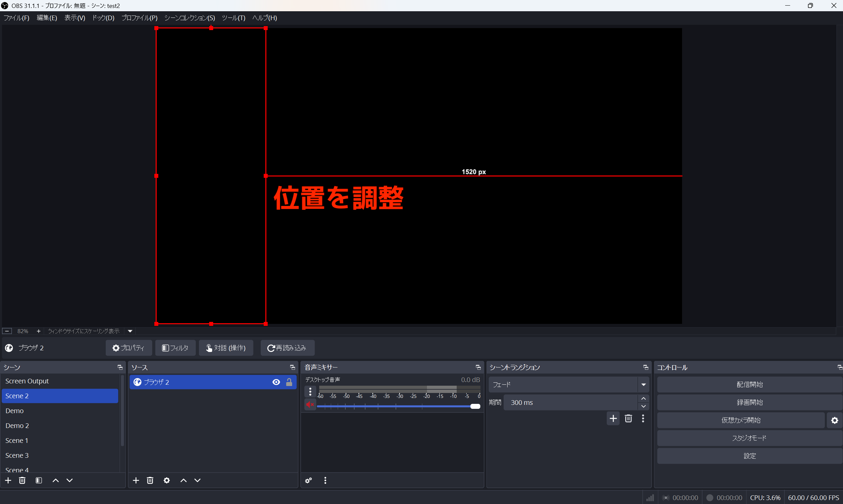Increase transition duration with the up arrow

(x=643, y=398)
